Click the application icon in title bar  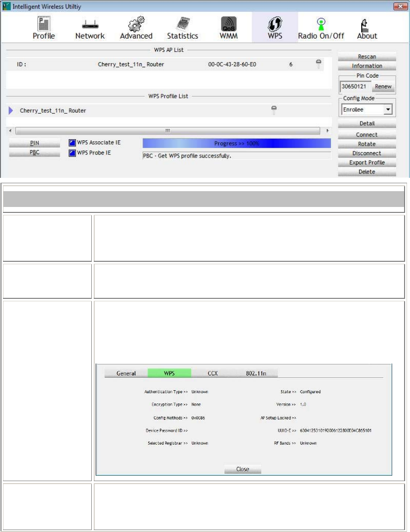coord(6,6)
